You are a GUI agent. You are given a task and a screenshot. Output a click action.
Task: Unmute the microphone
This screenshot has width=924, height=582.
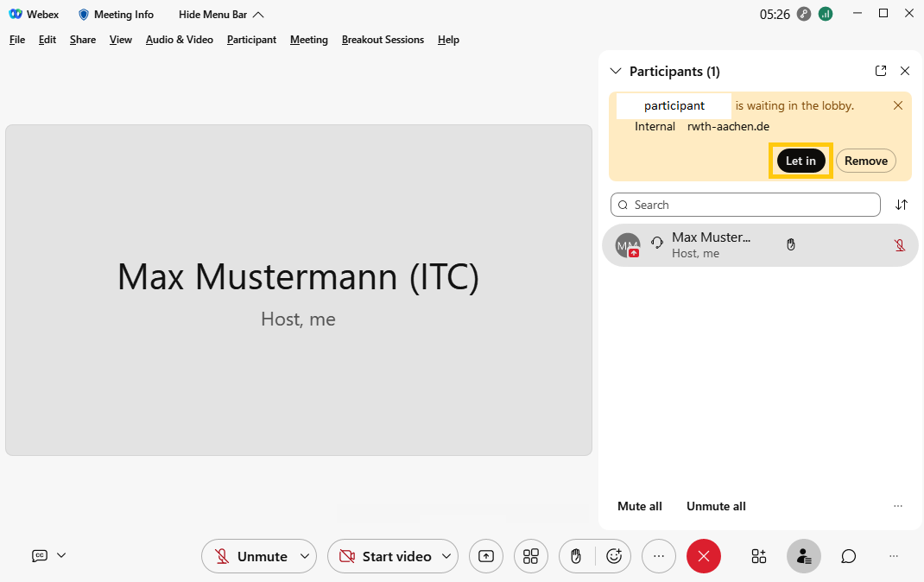click(251, 556)
